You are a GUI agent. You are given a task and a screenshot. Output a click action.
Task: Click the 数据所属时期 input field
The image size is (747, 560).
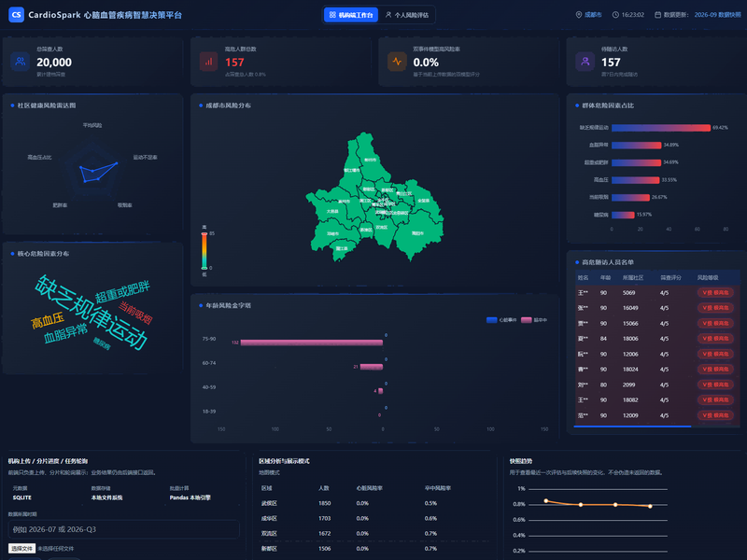coord(124,529)
